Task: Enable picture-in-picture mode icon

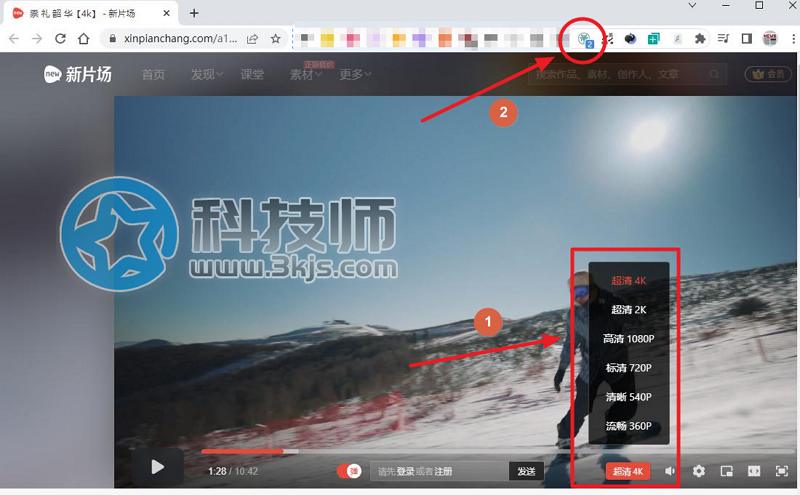Action: coord(727,471)
